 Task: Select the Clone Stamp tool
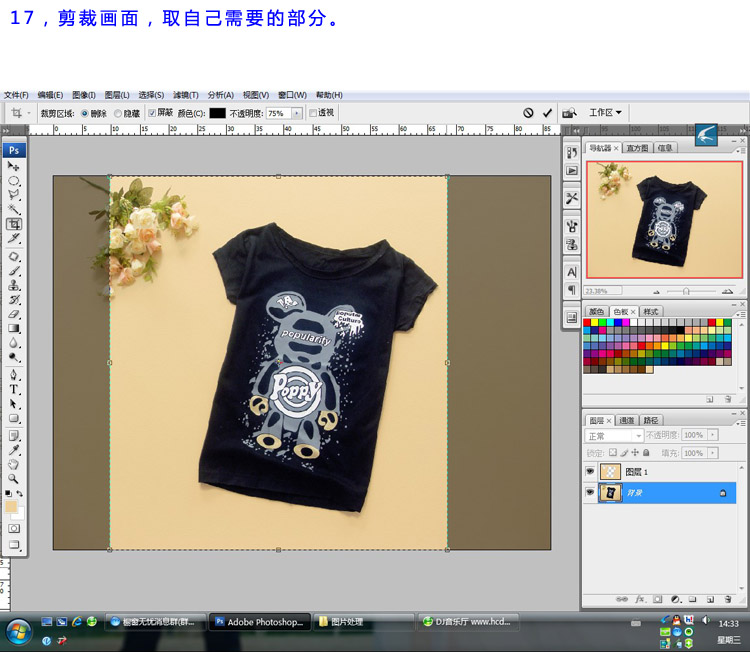pyautogui.click(x=13, y=286)
